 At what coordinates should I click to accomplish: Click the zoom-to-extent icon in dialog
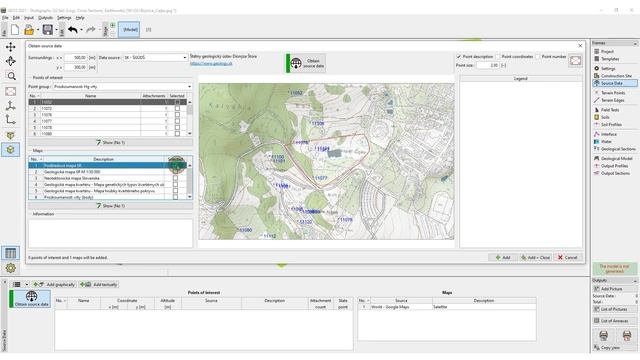[576, 61]
